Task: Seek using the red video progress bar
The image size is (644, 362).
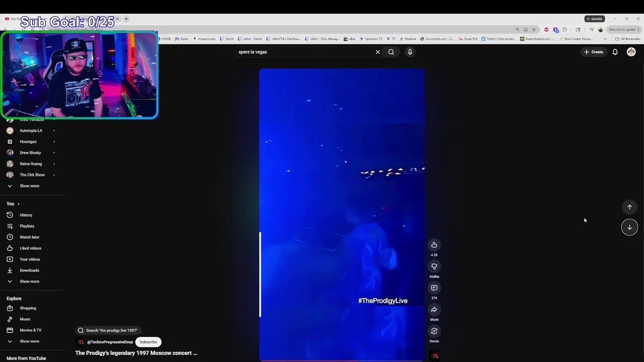Action: 342,360
